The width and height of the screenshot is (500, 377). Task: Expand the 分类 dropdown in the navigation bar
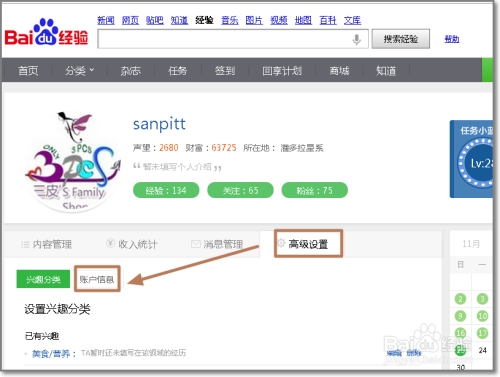[x=79, y=71]
